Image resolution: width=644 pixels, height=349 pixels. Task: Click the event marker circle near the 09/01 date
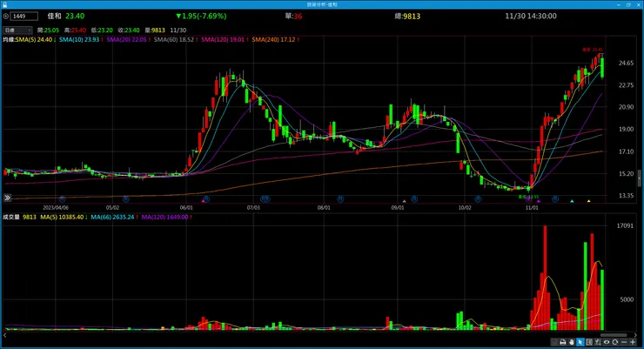414,199
